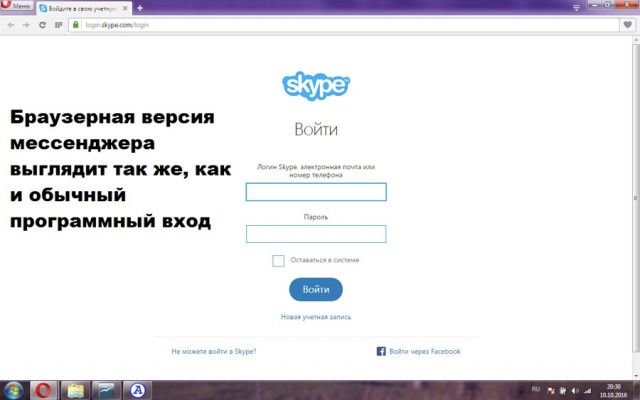Click the RU language indicator
Viewport: 640px width, 400px height.
[536, 389]
